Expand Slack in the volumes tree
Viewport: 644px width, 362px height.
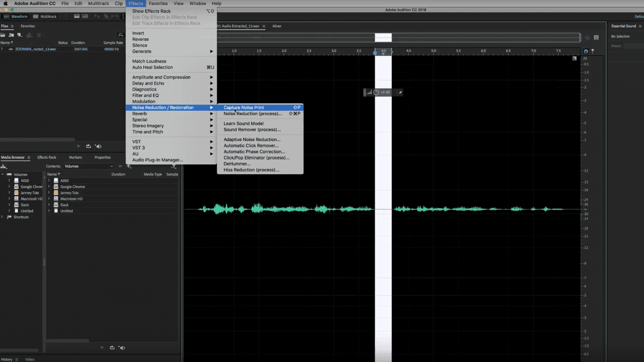coord(9,205)
